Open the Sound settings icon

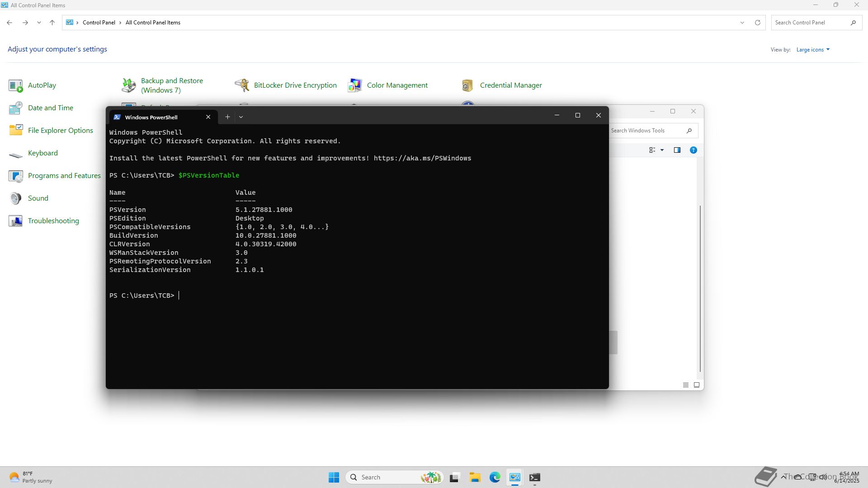(x=15, y=198)
